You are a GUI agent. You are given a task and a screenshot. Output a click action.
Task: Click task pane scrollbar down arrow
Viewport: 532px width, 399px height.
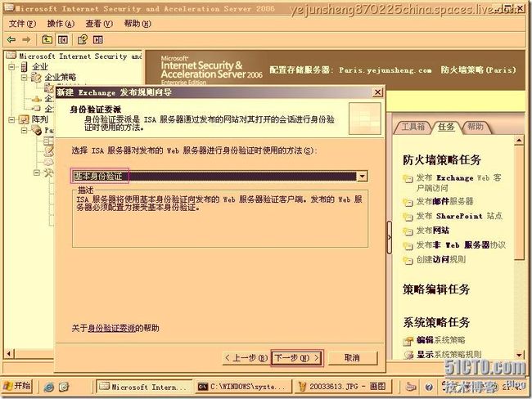tap(519, 355)
